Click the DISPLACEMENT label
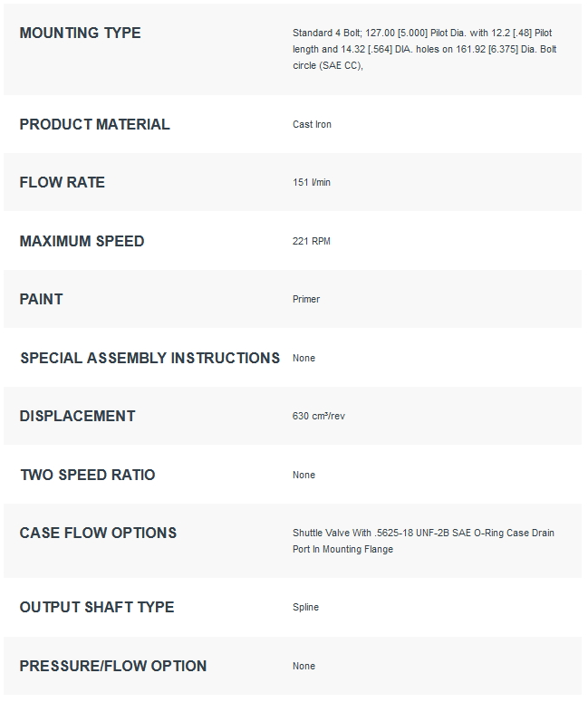Screen dimensions: 588x702 coord(78,417)
